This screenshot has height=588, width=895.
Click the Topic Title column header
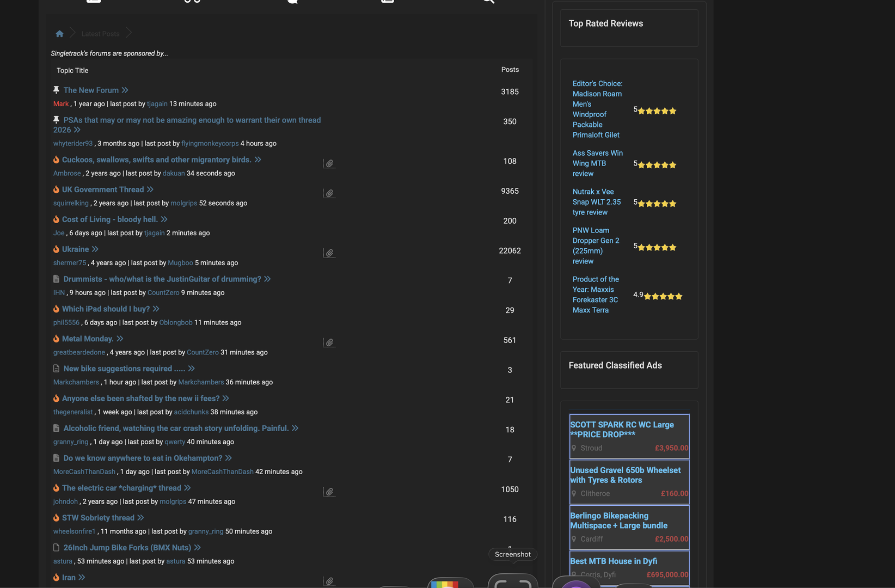[72, 71]
